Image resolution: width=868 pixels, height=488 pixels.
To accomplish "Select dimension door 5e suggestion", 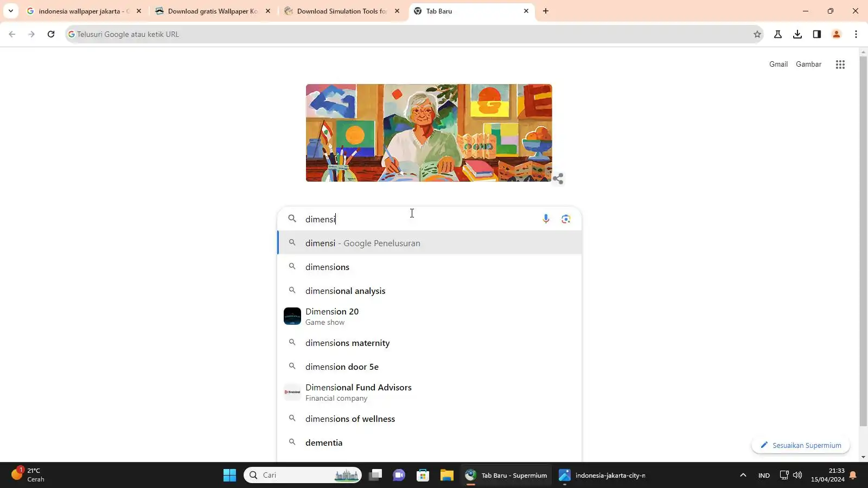I will pyautogui.click(x=430, y=367).
